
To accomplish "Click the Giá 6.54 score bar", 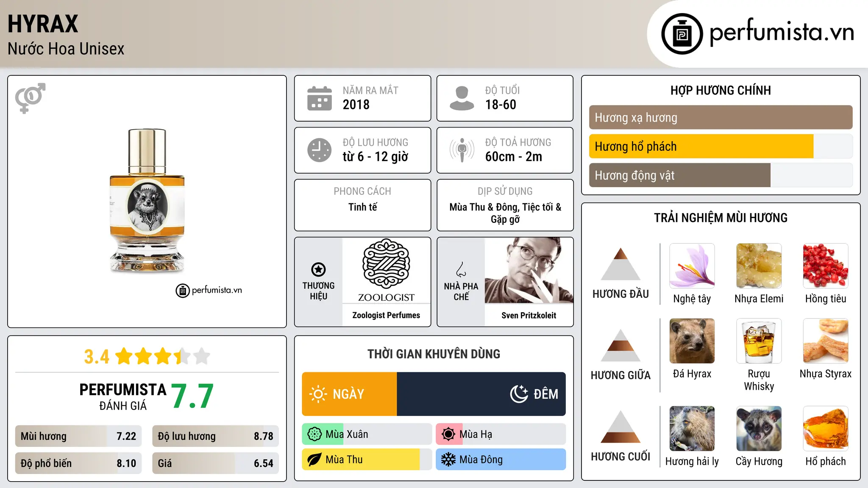I will coord(215,463).
